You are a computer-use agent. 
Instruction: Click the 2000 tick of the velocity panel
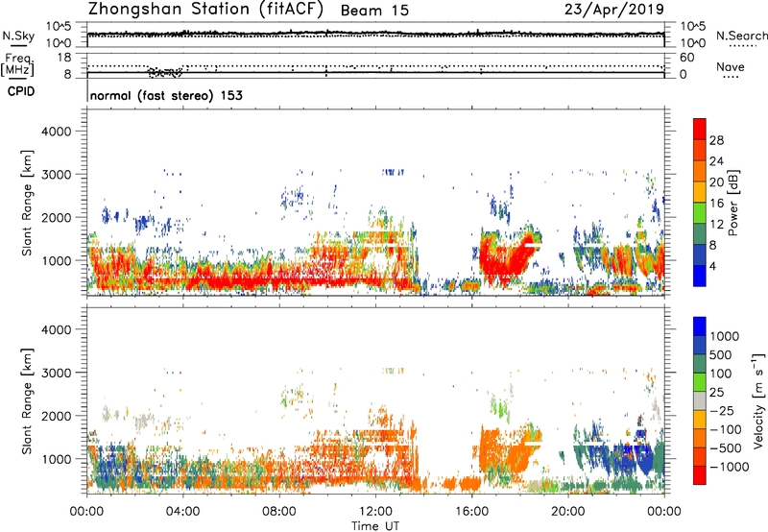click(56, 416)
